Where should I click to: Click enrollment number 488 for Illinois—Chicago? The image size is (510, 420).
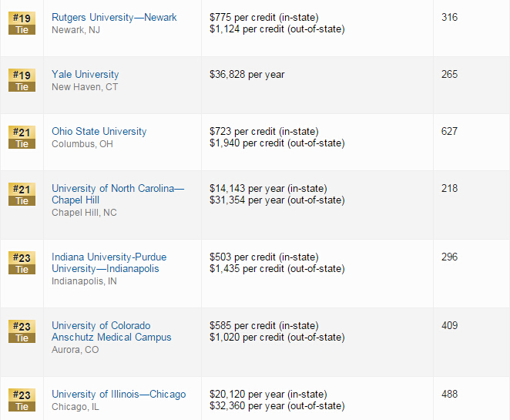(449, 394)
